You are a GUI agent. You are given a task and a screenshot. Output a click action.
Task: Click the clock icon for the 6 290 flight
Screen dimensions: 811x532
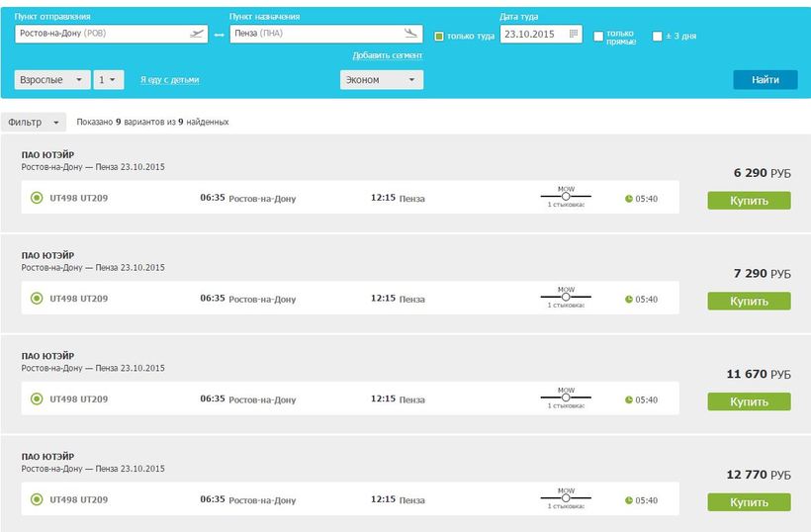(629, 199)
